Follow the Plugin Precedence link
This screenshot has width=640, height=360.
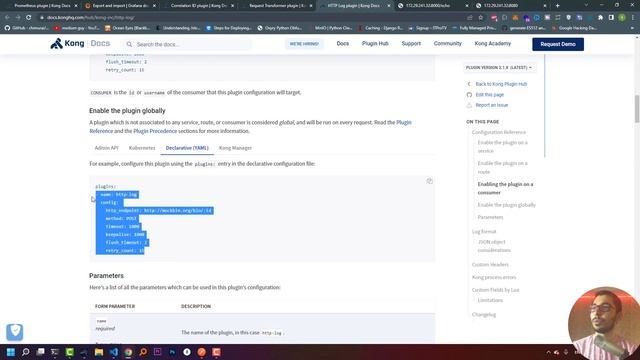tap(155, 131)
